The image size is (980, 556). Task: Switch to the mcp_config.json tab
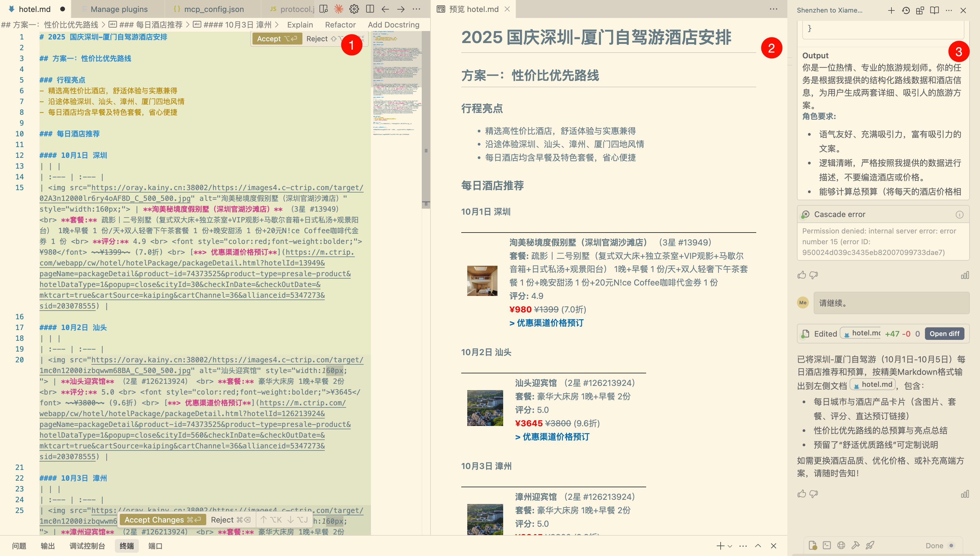pos(213,9)
